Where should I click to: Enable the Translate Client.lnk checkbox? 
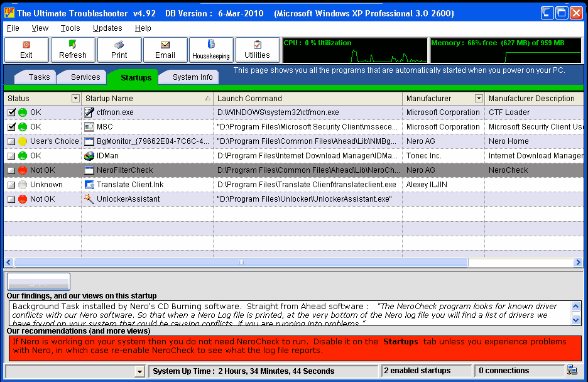click(x=11, y=185)
